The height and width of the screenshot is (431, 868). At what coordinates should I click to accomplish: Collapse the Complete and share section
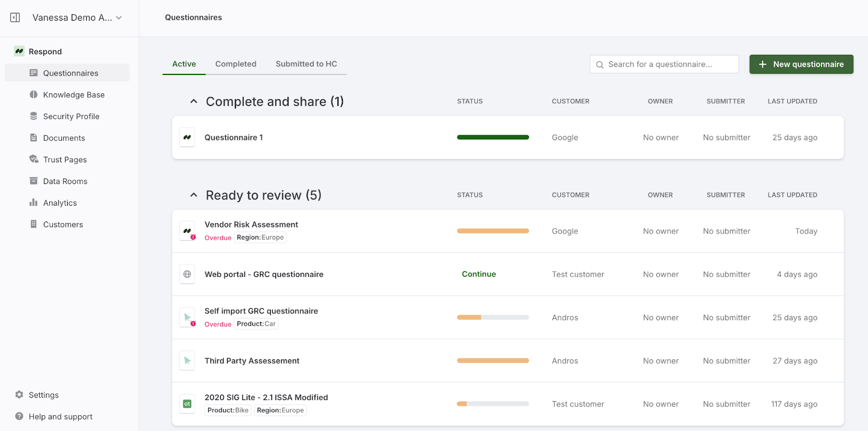click(194, 102)
